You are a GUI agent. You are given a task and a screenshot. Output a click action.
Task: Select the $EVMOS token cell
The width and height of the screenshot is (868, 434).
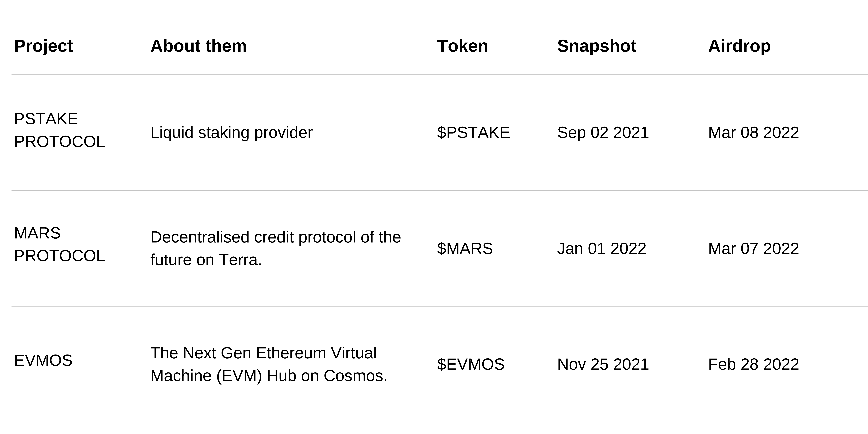(x=471, y=364)
